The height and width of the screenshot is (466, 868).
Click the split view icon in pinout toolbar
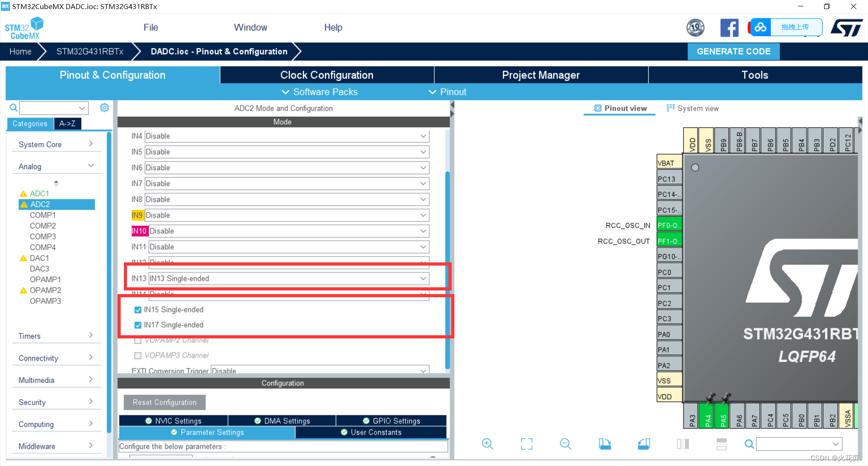pyautogui.click(x=683, y=444)
